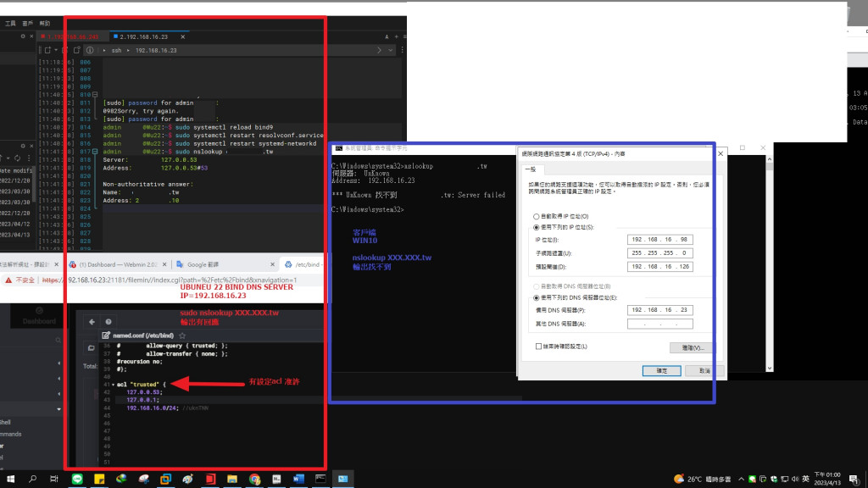Show hidden system tray icons chevron
This screenshot has height=488, width=868.
pos(741,480)
